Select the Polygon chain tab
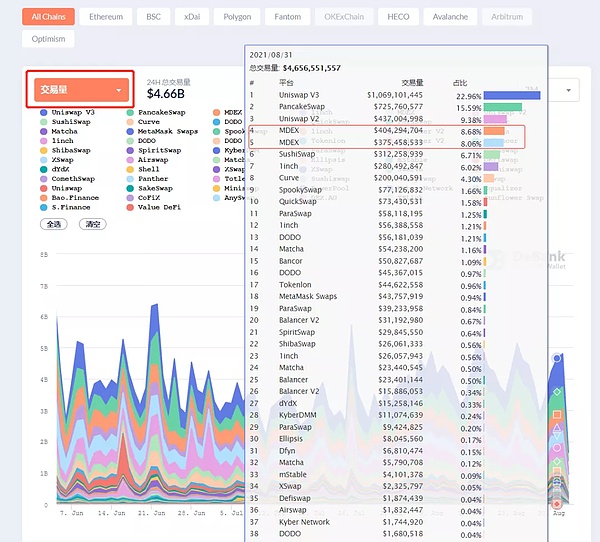This screenshot has height=542, width=600. [x=237, y=17]
